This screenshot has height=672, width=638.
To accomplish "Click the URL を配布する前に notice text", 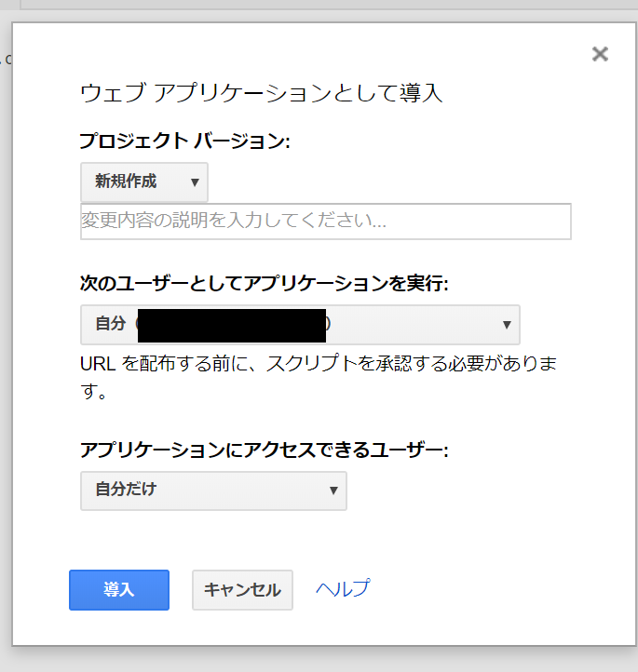I will point(319,377).
